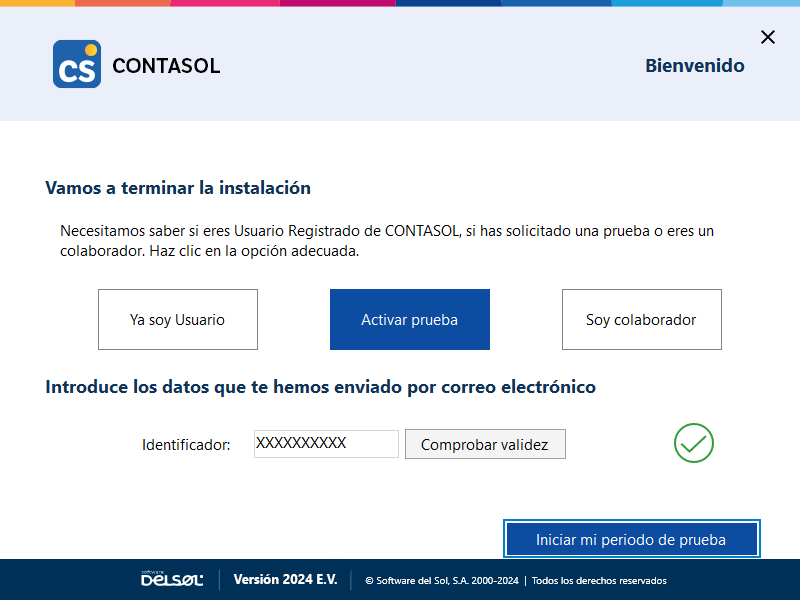Click the 'CONTASOL' title text
The height and width of the screenshot is (600, 800).
click(x=166, y=66)
